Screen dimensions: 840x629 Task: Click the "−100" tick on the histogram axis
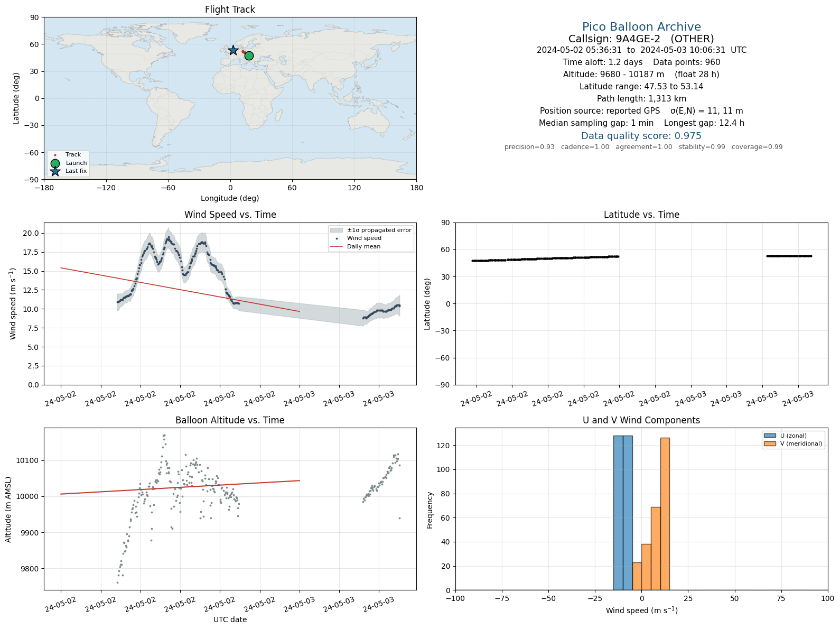click(x=455, y=599)
